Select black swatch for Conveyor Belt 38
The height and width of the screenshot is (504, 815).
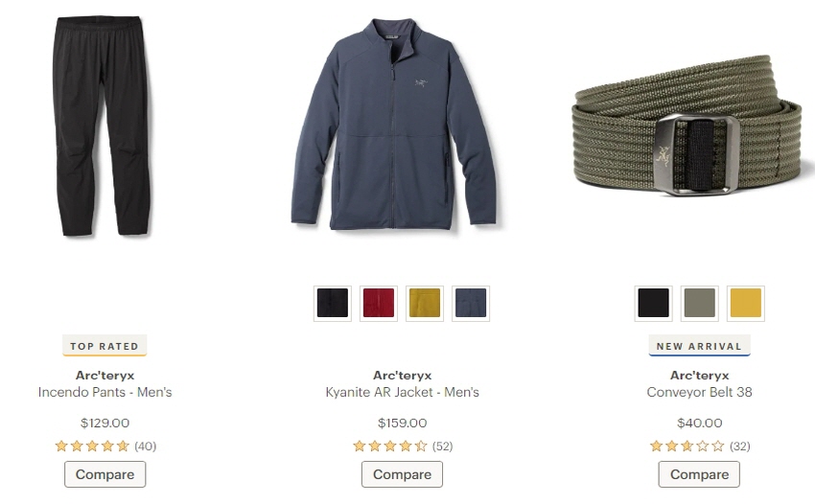tap(653, 303)
